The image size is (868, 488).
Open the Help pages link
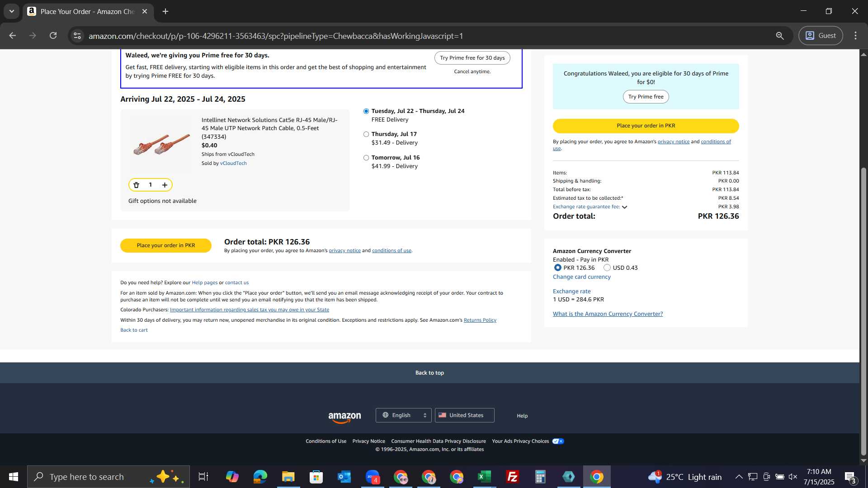click(204, 283)
